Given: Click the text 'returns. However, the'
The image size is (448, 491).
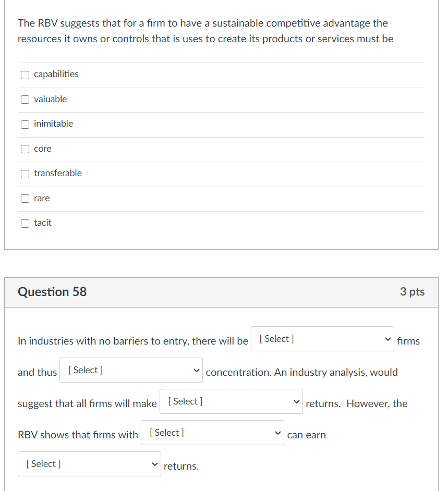Looking at the screenshot, I should pos(356,404).
